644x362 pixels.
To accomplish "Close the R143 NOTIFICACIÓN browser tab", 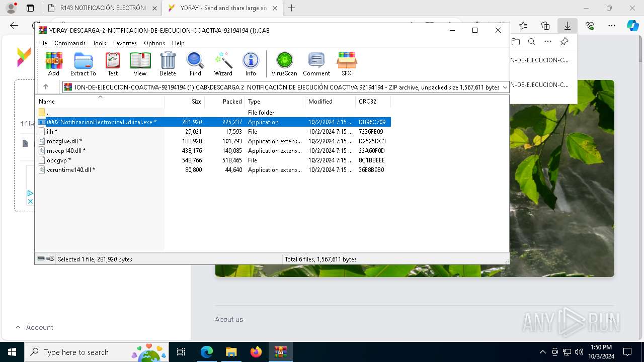I will (154, 8).
